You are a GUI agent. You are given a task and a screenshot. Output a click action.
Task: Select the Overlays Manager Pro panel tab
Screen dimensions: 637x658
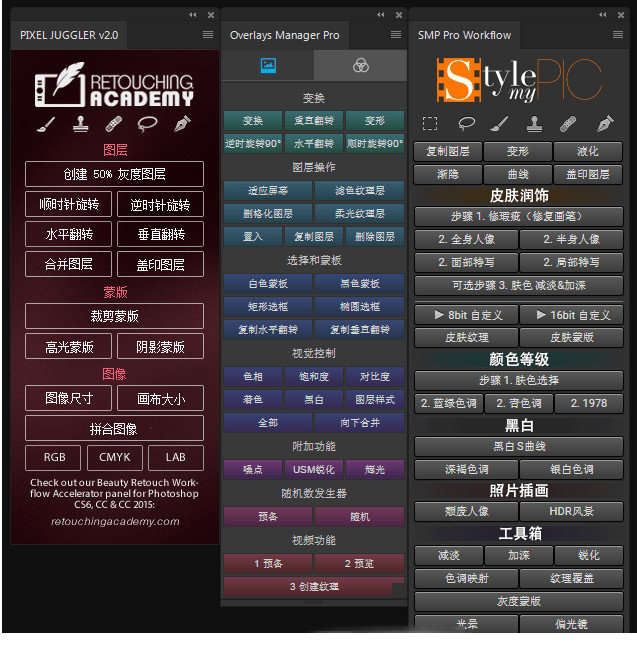coord(285,35)
